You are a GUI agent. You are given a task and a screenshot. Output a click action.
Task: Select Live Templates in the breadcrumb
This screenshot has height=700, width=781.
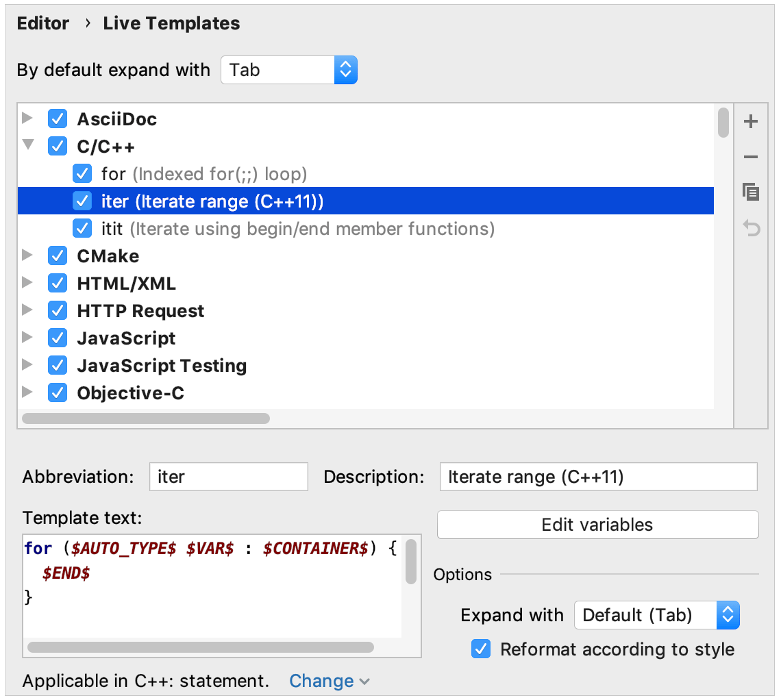(171, 23)
